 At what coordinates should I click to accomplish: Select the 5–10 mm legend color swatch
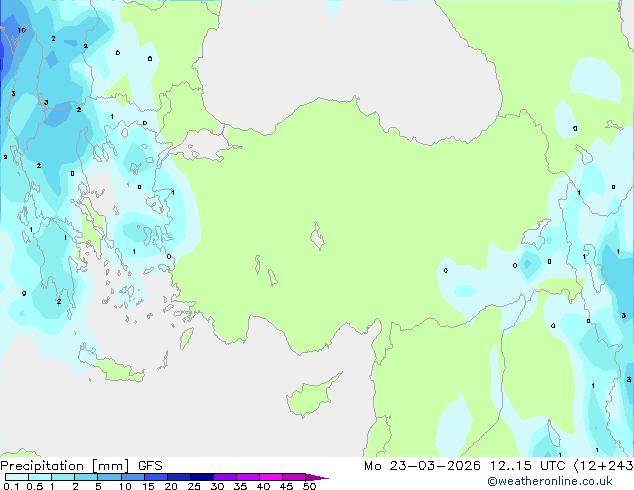[x=109, y=477]
